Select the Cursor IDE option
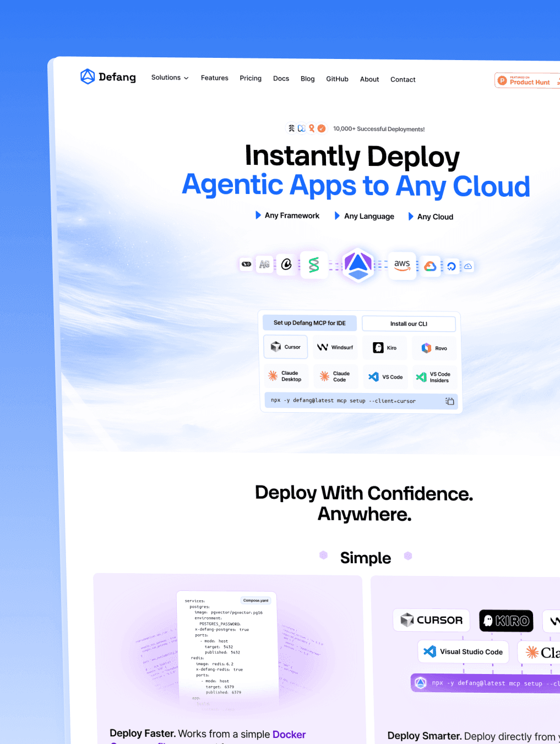The image size is (560, 744). coord(285,347)
